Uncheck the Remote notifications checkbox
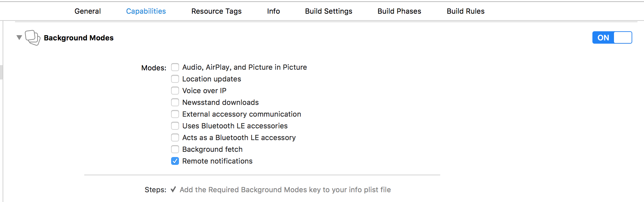This screenshot has height=202, width=644. [x=175, y=161]
